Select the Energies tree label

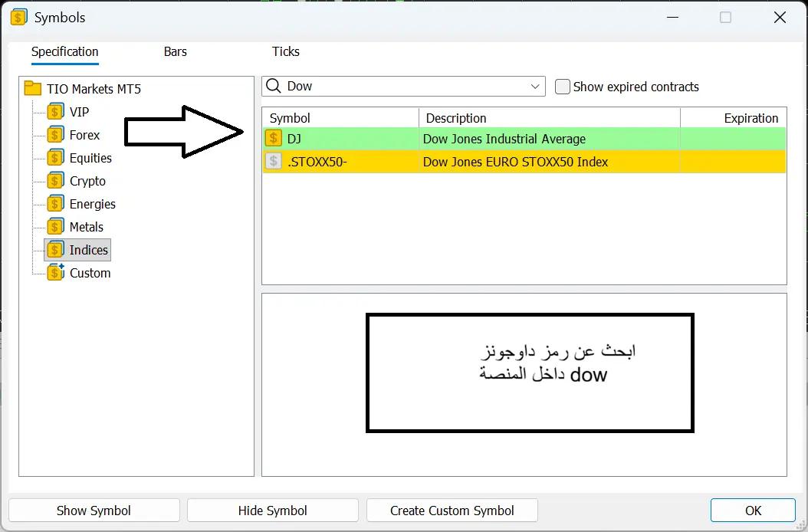92,204
